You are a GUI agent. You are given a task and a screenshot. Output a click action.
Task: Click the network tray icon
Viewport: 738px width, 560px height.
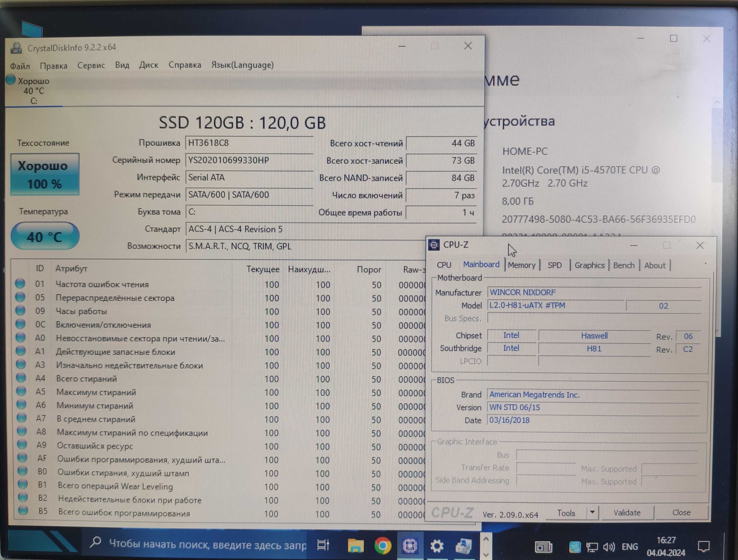(x=592, y=547)
